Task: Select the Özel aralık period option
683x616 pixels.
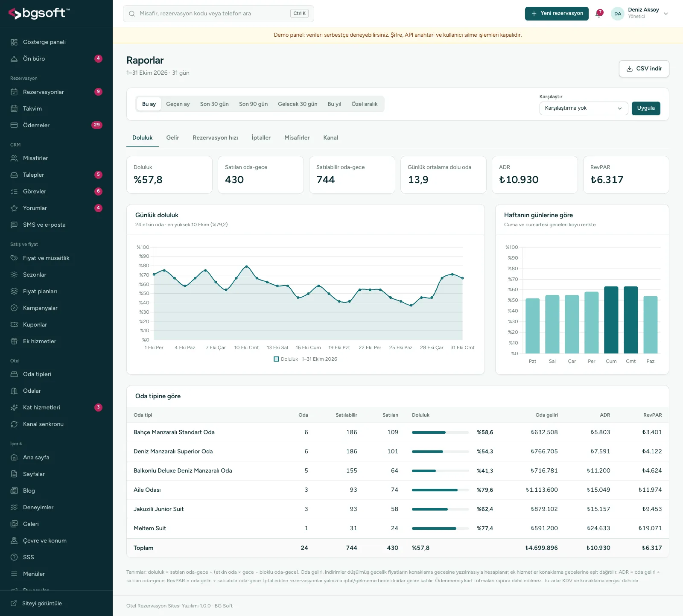Action: tap(364, 104)
